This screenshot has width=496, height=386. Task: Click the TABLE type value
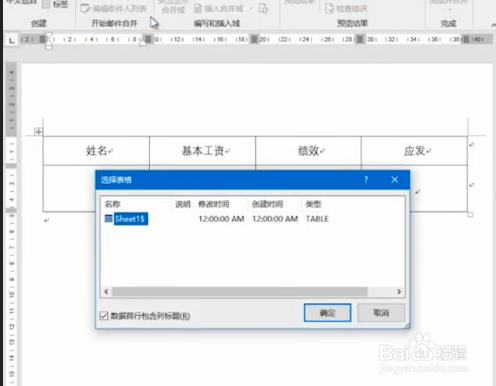tap(317, 219)
